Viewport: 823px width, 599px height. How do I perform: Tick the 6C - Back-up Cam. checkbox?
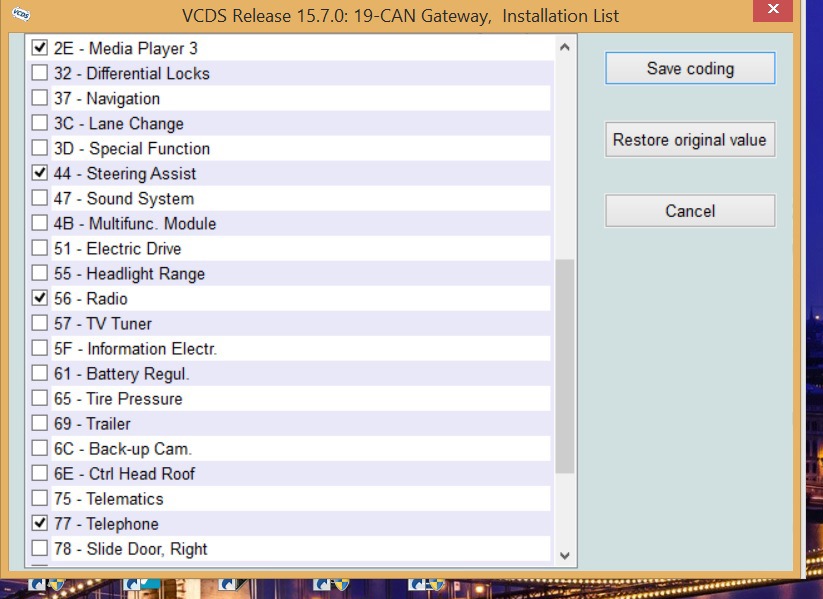[39, 448]
